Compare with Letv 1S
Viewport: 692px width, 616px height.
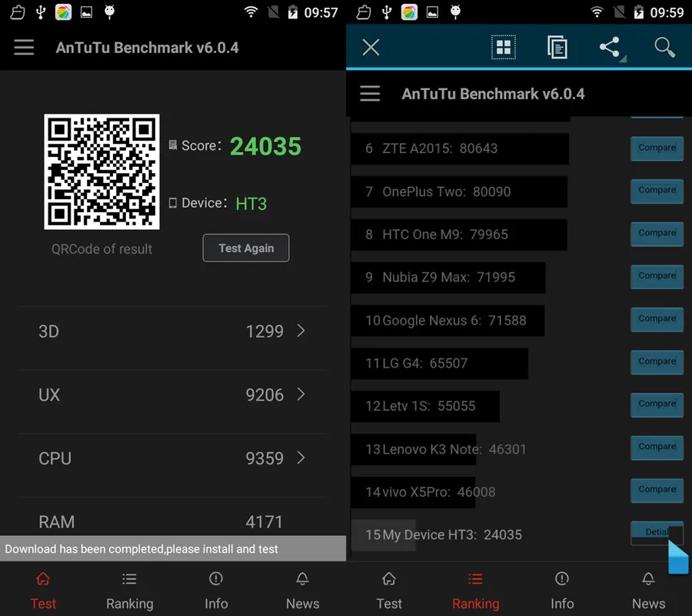pyautogui.click(x=657, y=405)
